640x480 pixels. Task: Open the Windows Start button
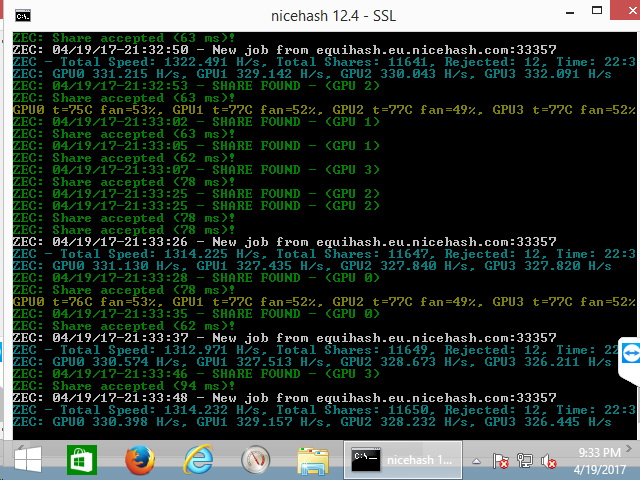pyautogui.click(x=28, y=460)
